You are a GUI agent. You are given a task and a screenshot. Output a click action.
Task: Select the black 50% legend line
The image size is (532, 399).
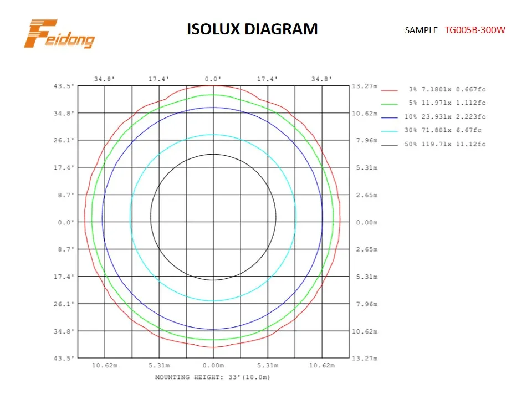tap(390, 145)
